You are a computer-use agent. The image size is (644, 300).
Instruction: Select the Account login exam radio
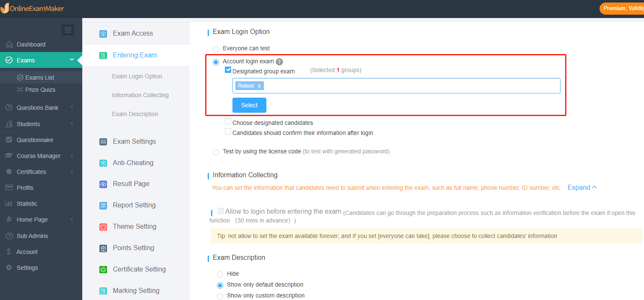(x=216, y=62)
